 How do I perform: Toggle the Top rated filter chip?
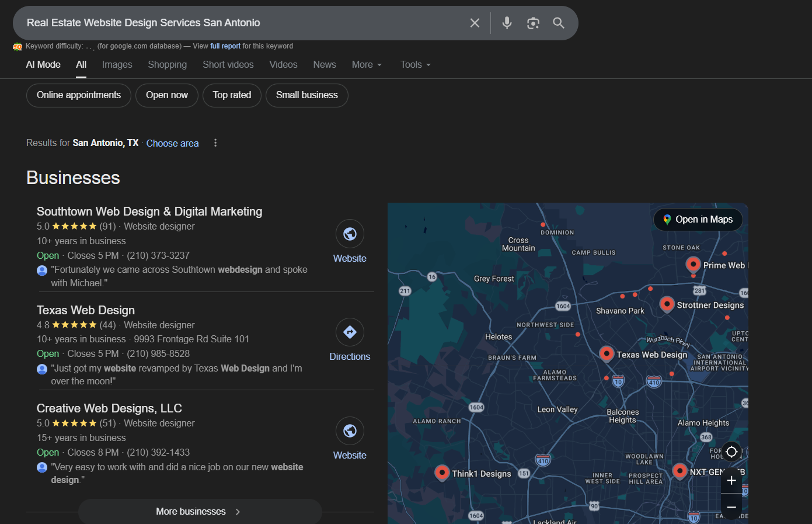tap(232, 95)
